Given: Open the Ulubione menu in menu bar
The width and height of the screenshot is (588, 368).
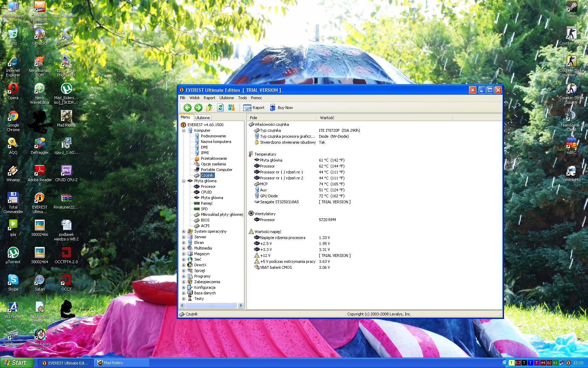Looking at the screenshot, I should tap(227, 98).
